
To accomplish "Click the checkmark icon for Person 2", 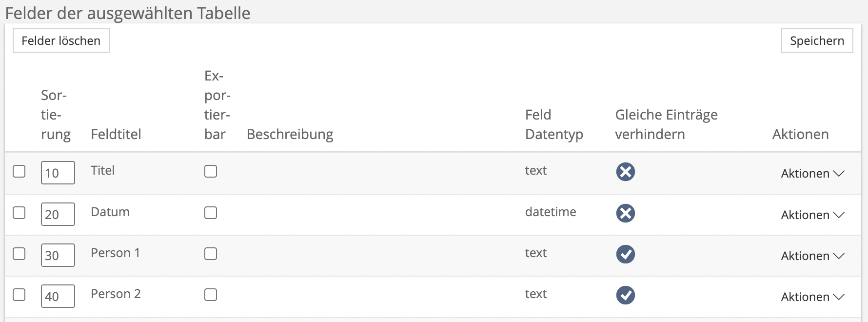I will [x=625, y=295].
